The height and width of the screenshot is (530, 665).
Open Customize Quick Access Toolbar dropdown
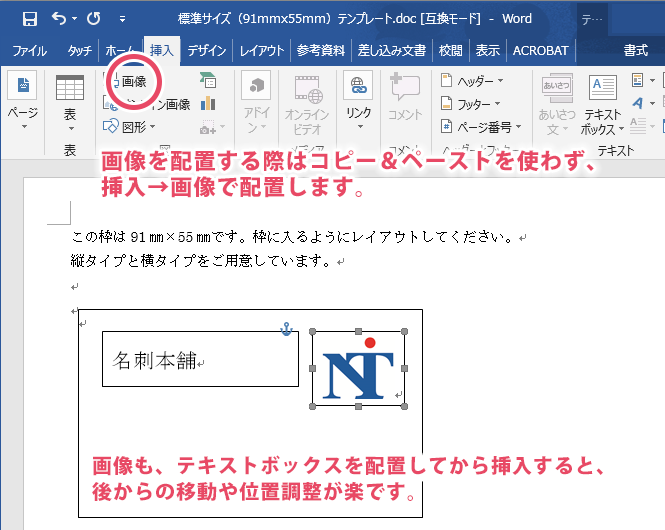point(122,19)
